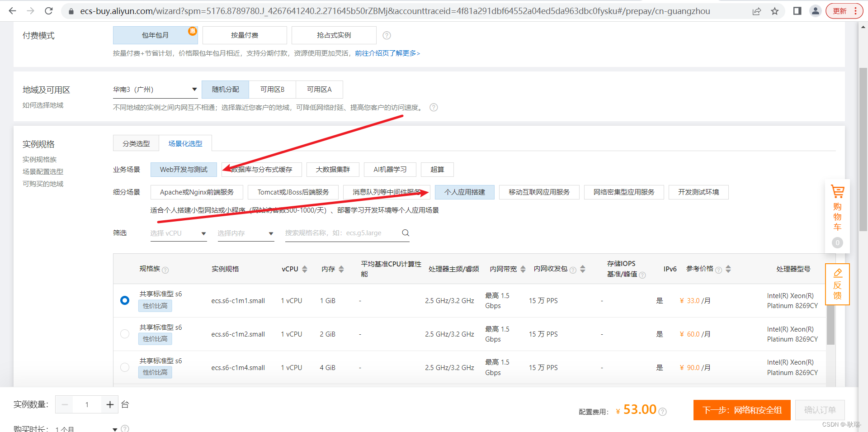Viewport: 868px width, 432px height.
Task: Click the page vertical scrollbar thumb
Action: point(863,149)
